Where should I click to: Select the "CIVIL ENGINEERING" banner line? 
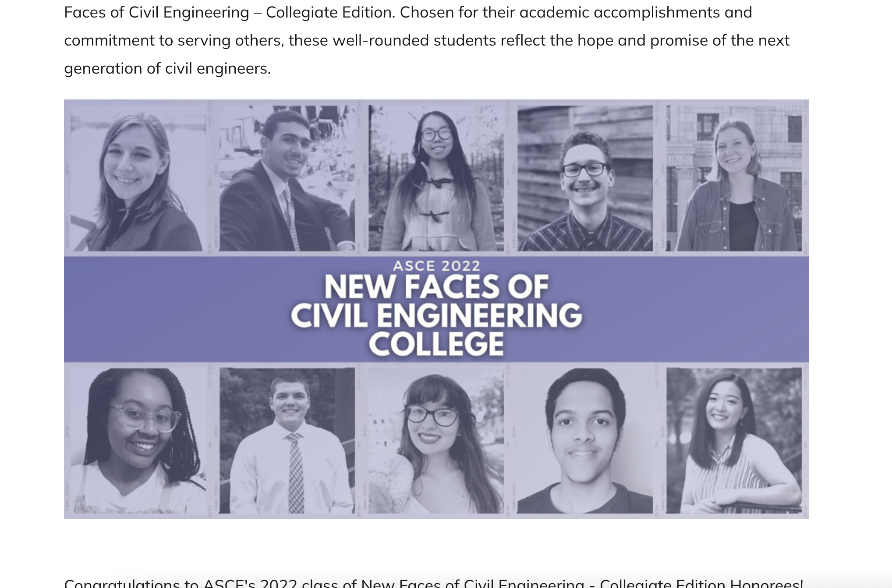tap(436, 315)
